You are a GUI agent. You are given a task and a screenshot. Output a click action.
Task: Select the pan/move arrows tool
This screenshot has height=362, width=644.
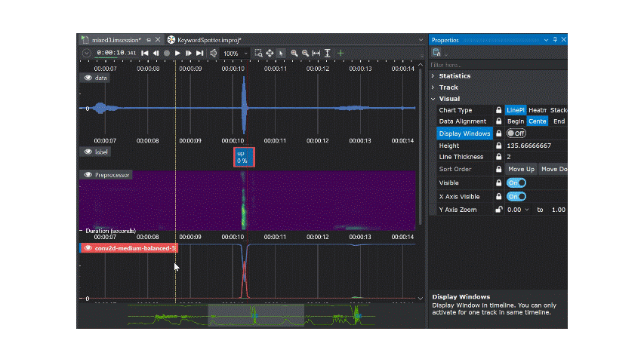pyautogui.click(x=270, y=54)
